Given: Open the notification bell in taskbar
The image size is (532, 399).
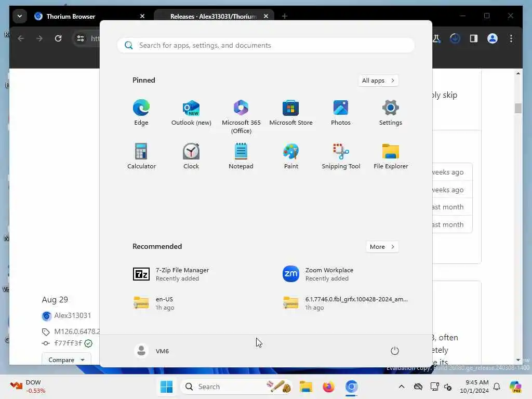Looking at the screenshot, I should coord(497,387).
